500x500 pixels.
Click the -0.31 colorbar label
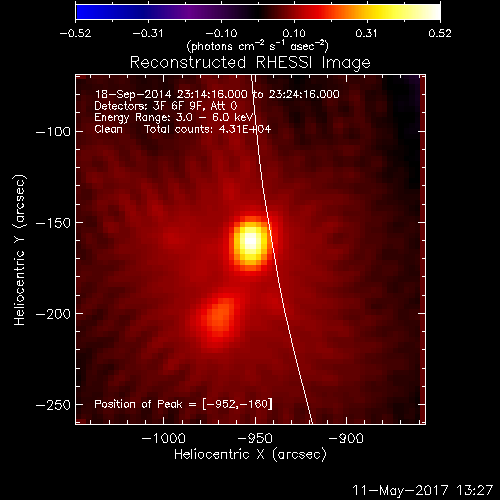click(148, 33)
